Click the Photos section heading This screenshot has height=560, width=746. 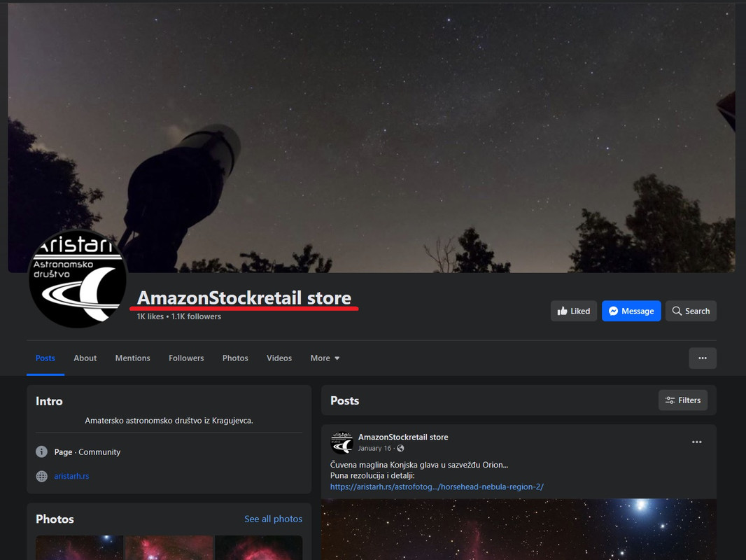(x=55, y=519)
